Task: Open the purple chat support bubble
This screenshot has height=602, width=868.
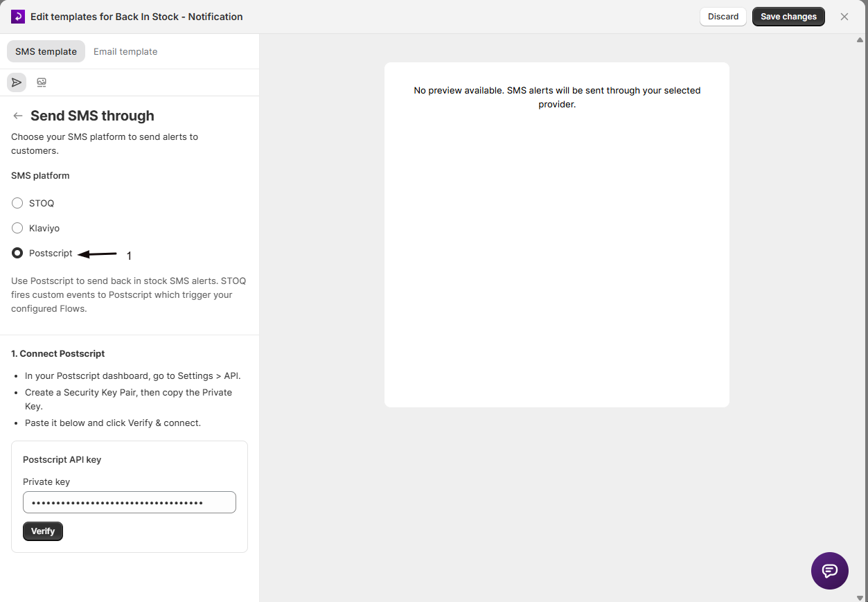Action: tap(830, 571)
